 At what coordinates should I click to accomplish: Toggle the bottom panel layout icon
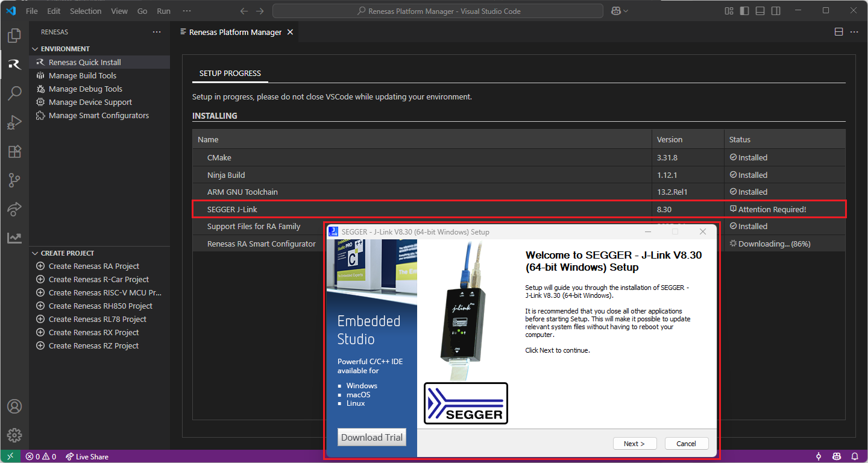(760, 11)
